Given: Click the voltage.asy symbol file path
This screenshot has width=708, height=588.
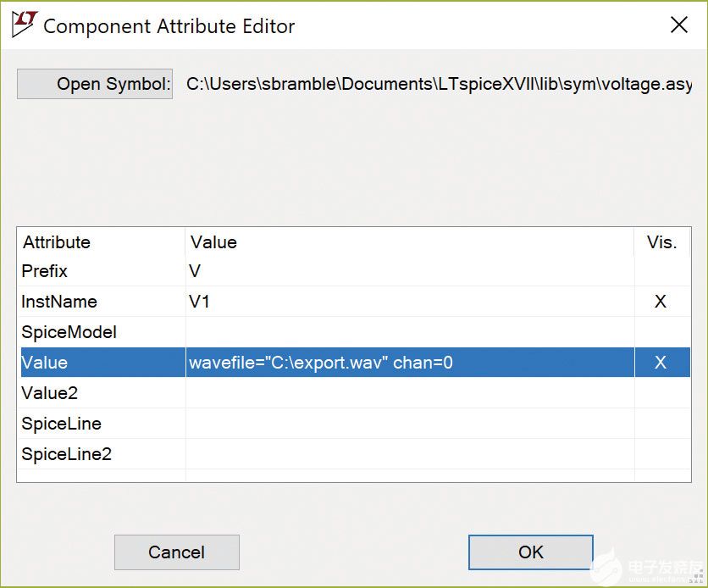Looking at the screenshot, I should (x=439, y=84).
